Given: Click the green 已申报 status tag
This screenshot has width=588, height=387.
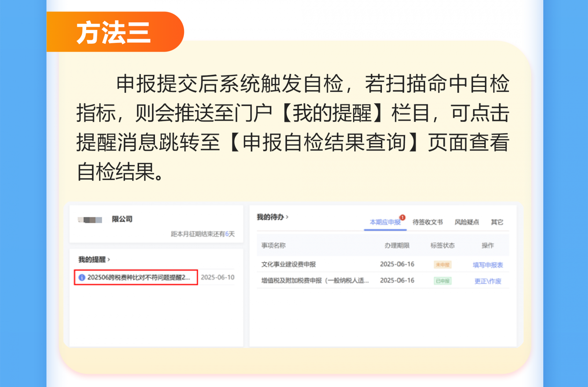Looking at the screenshot, I should 443,281.
